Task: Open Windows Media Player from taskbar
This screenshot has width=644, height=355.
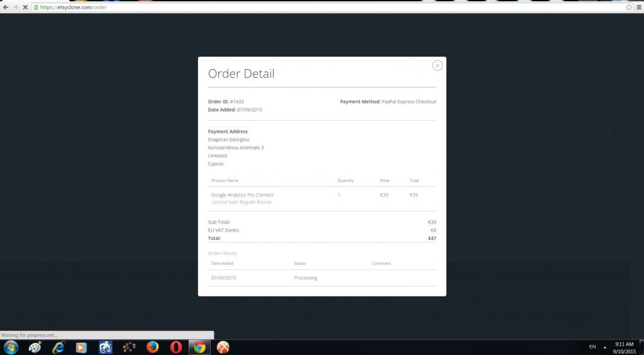Action: click(81, 347)
